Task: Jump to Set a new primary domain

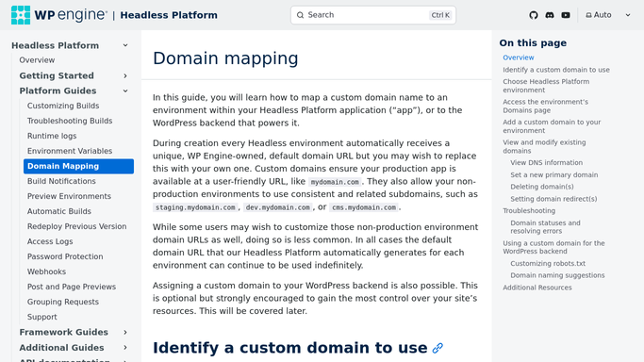Action: pyautogui.click(x=554, y=174)
